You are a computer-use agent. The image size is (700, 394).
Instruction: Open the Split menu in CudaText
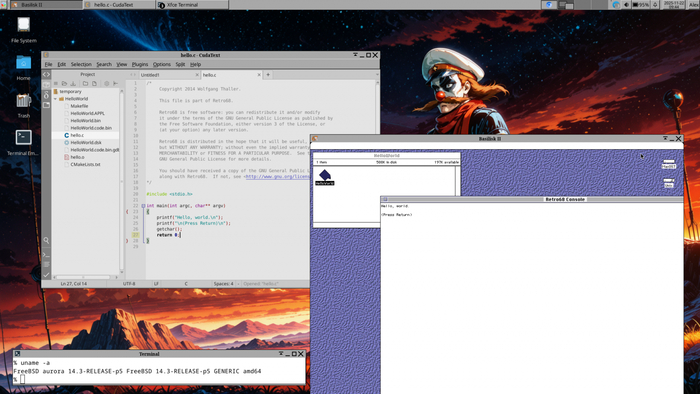(x=180, y=64)
